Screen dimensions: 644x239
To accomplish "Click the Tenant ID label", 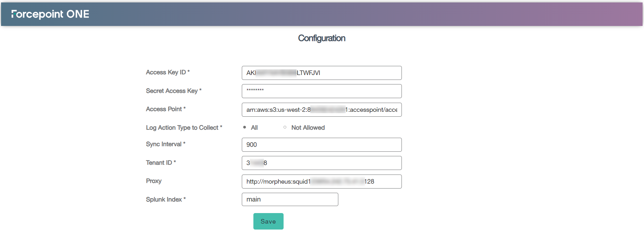I will 161,163.
